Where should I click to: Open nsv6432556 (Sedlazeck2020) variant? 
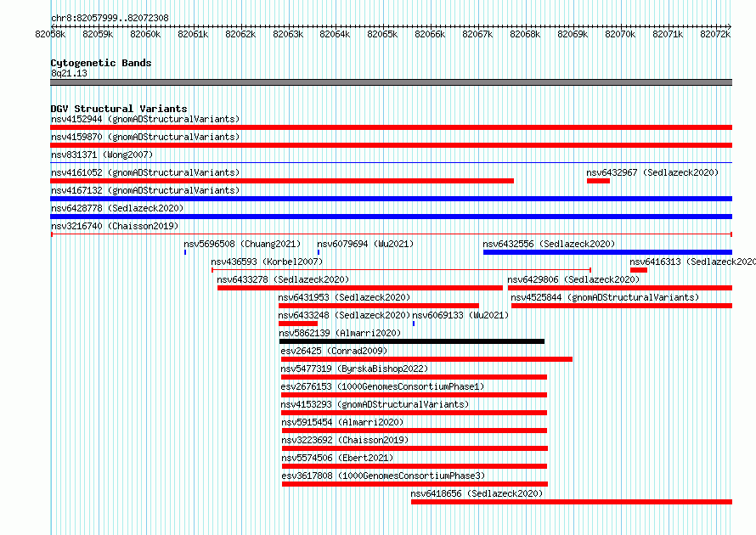click(549, 244)
